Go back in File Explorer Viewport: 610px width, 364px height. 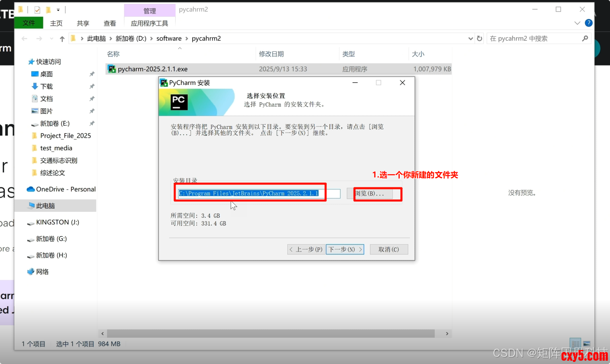pos(24,39)
